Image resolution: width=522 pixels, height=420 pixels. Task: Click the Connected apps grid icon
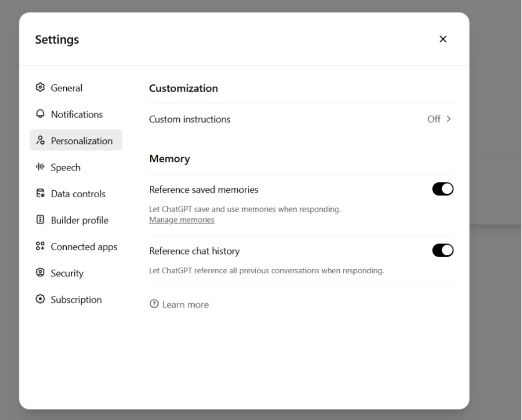pyautogui.click(x=40, y=246)
